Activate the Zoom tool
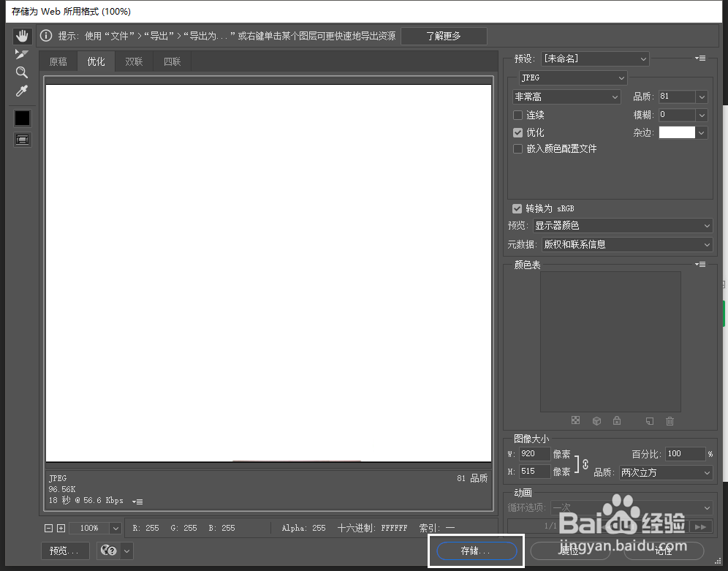Viewport: 728px width, 571px height. tap(21, 72)
